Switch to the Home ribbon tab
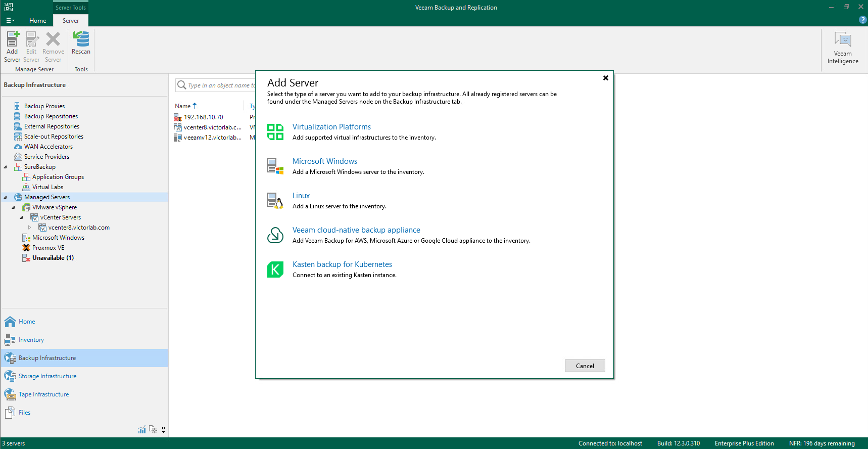Image resolution: width=868 pixels, height=449 pixels. click(x=37, y=21)
